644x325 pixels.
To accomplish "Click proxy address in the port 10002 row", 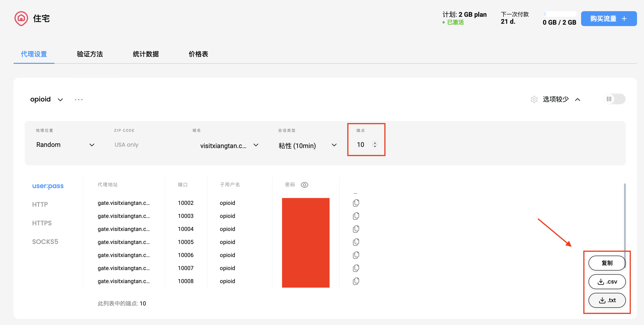I will click(x=124, y=203).
